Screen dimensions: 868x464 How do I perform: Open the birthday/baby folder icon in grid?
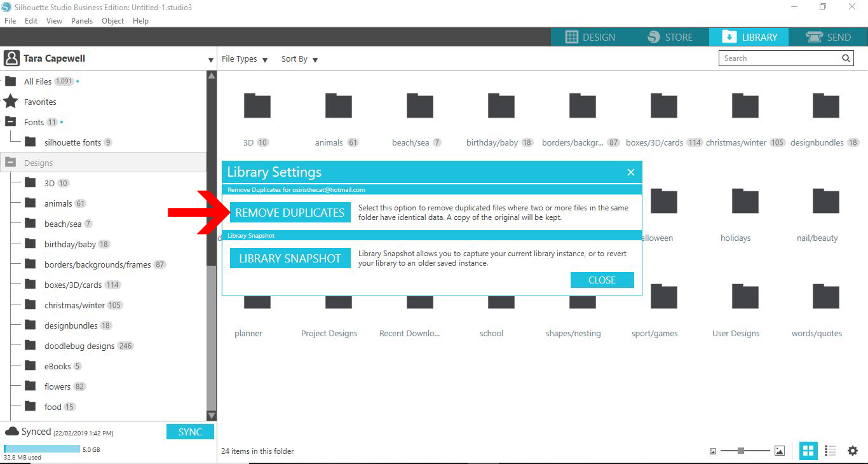click(501, 106)
